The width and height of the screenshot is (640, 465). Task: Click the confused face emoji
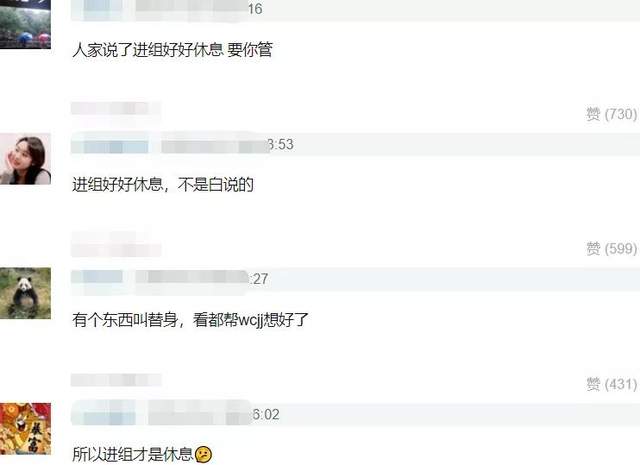click(203, 454)
